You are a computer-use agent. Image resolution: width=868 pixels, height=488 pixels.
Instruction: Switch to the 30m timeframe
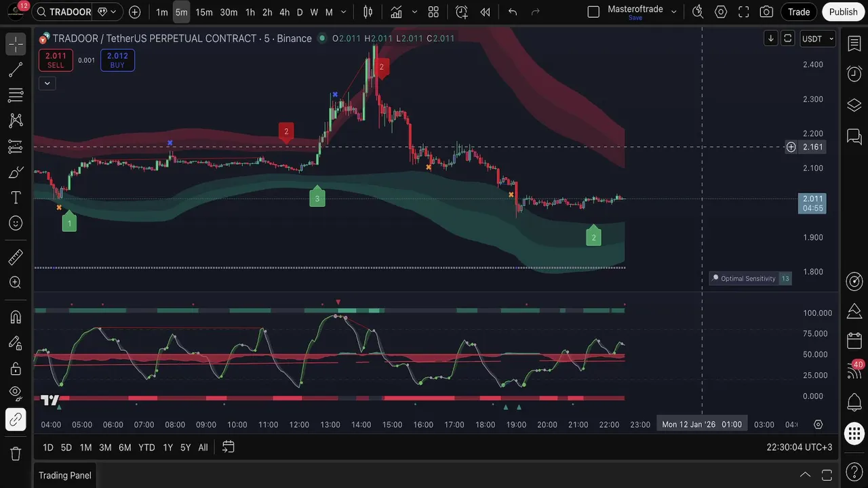[229, 12]
